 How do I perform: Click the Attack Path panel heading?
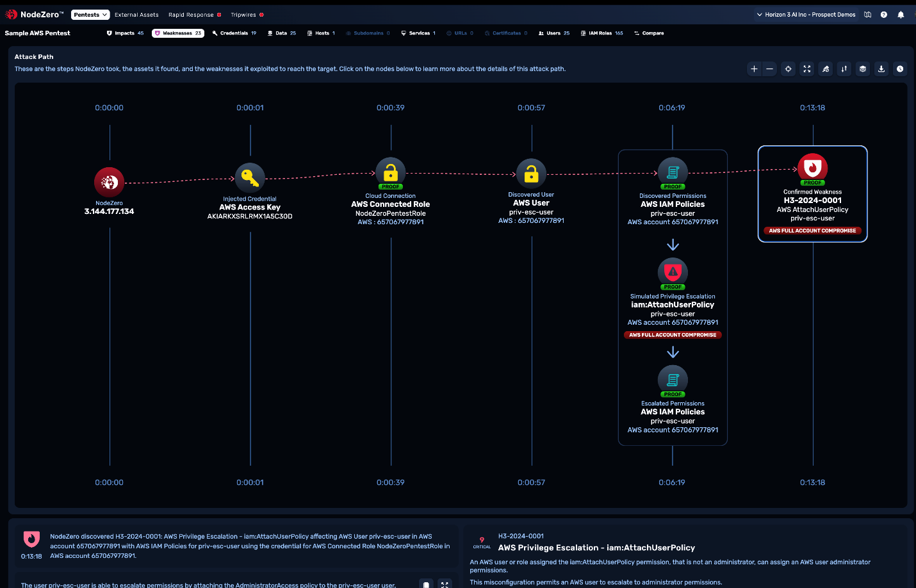[x=34, y=57]
